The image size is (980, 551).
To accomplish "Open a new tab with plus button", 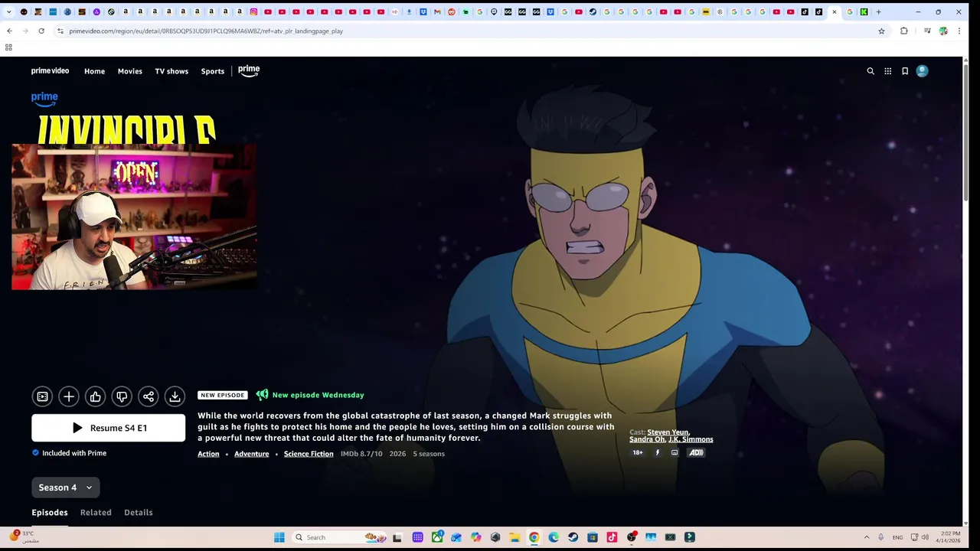I will tap(878, 11).
